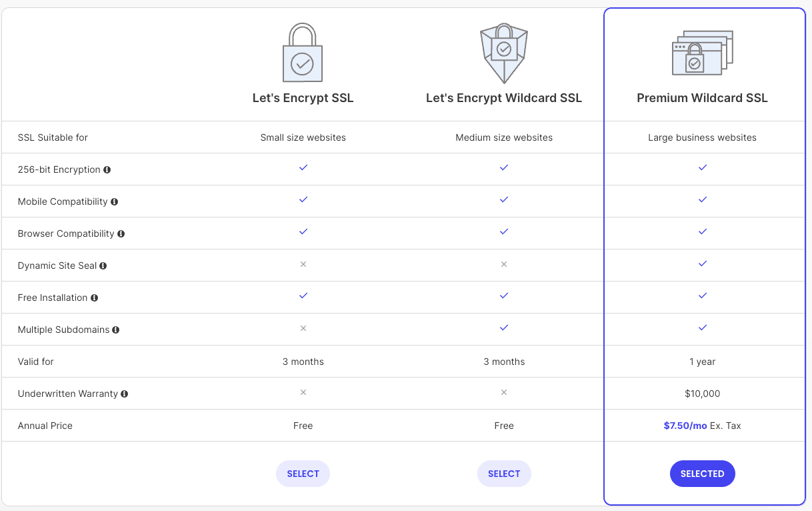The width and height of the screenshot is (812, 511).
Task: Click the Valid for row label
Action: (x=36, y=362)
